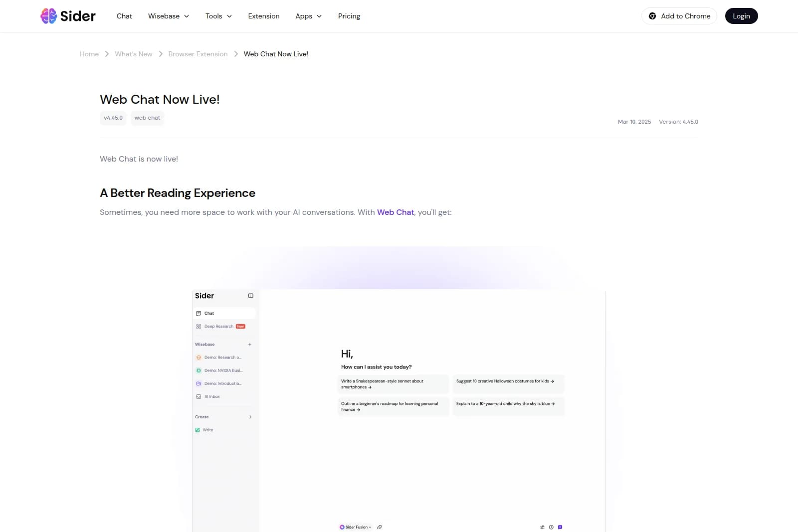The height and width of the screenshot is (532, 798).
Task: Open the Tools dropdown menu
Action: tap(218, 16)
